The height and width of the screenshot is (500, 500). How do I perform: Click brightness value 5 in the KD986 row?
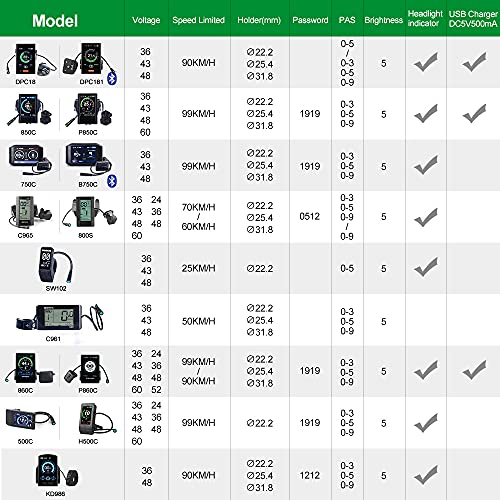(x=384, y=475)
